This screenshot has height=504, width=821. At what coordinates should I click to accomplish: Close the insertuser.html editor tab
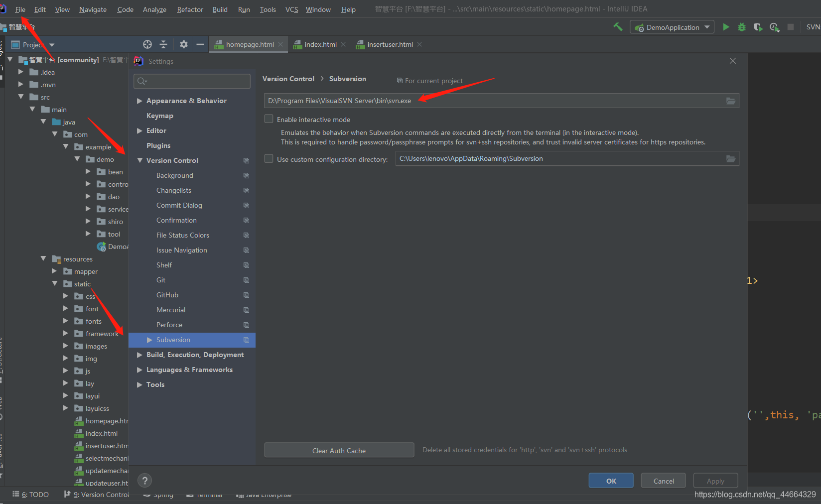pyautogui.click(x=419, y=44)
